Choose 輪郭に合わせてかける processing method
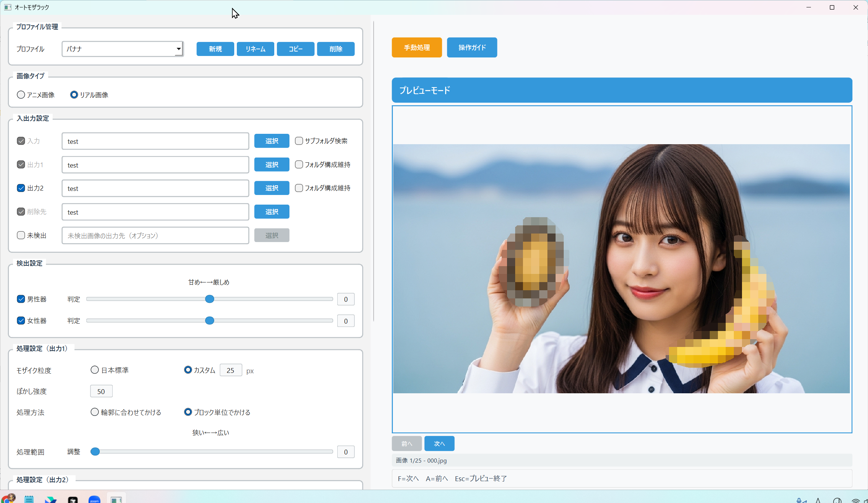Viewport: 868px width, 503px height. tap(95, 412)
